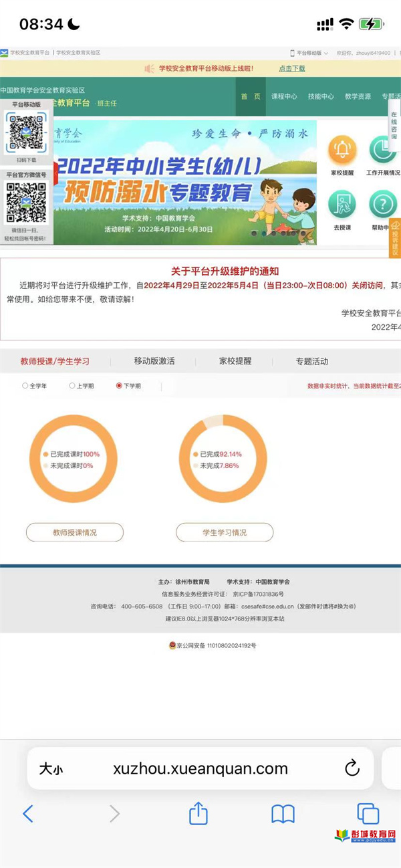
Task: Switch to 家校提醒 tab
Action: coord(235,361)
